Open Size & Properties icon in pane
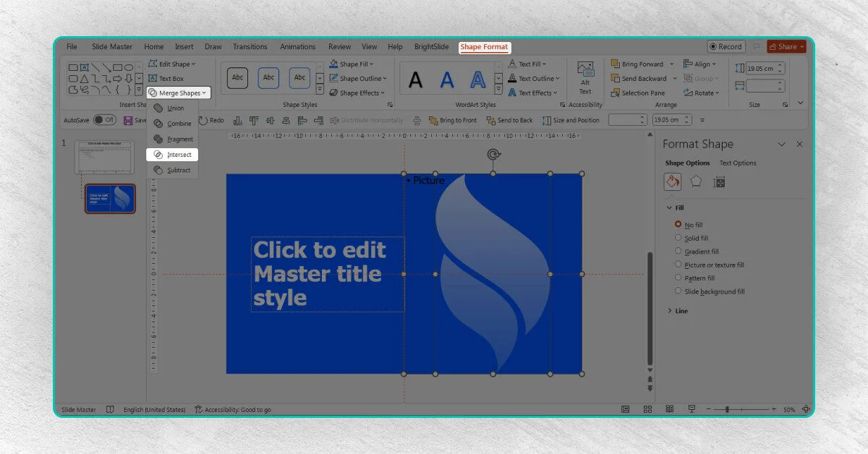 (719, 181)
